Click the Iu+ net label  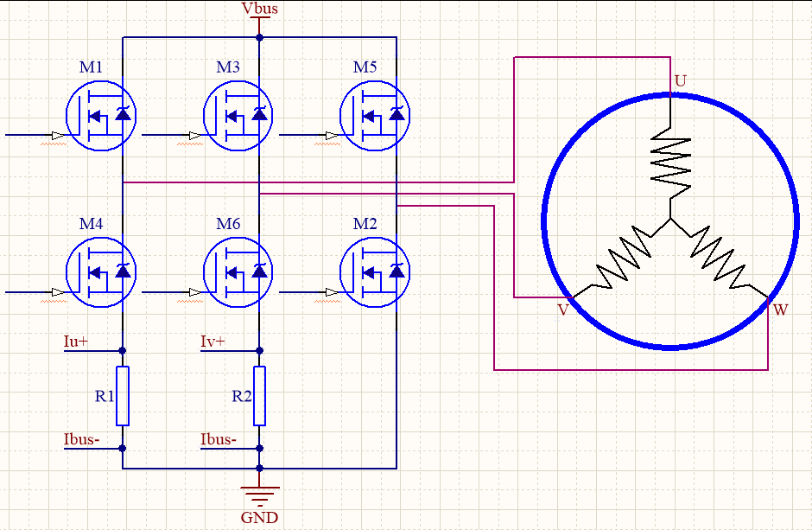tap(76, 342)
